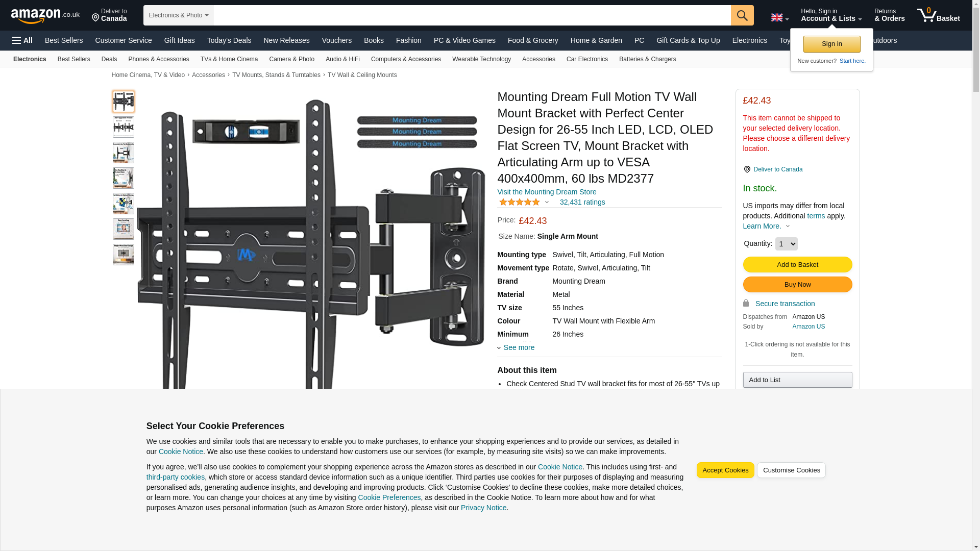The image size is (980, 551).
Task: Open the All hamburger menu
Action: (x=22, y=40)
